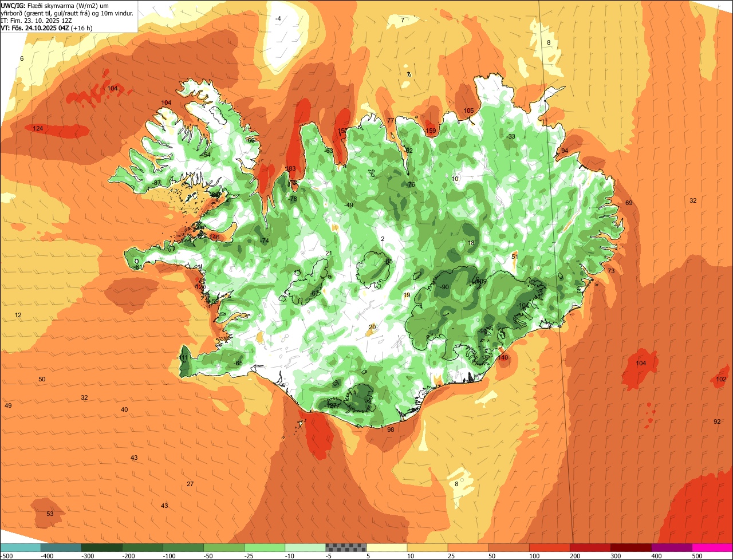Select the flux value '19' on the map
Viewport: 733px width, 560px height.
pyautogui.click(x=407, y=295)
